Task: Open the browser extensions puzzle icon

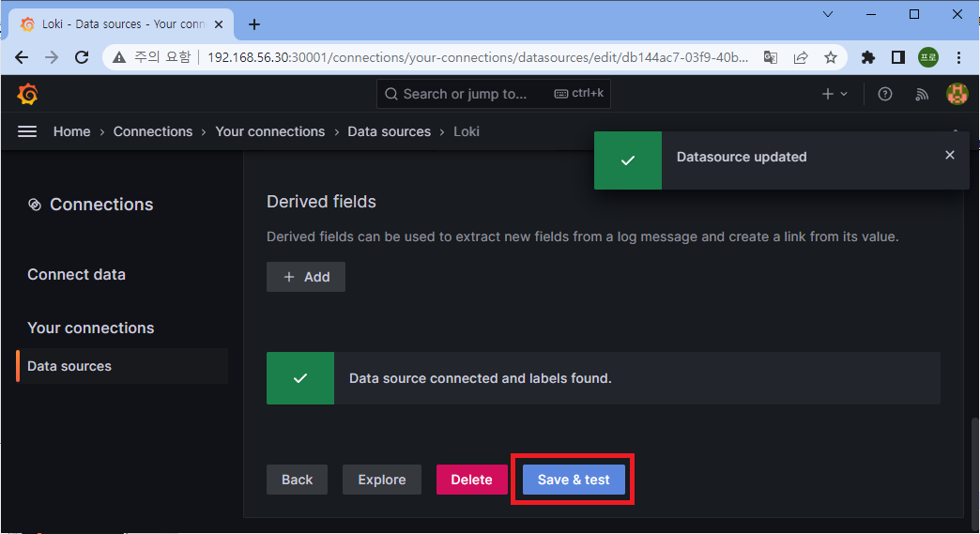Action: 868,57
